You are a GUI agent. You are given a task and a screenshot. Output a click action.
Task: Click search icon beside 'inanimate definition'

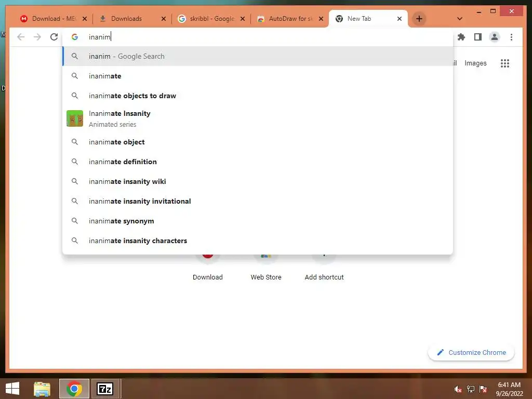(75, 162)
